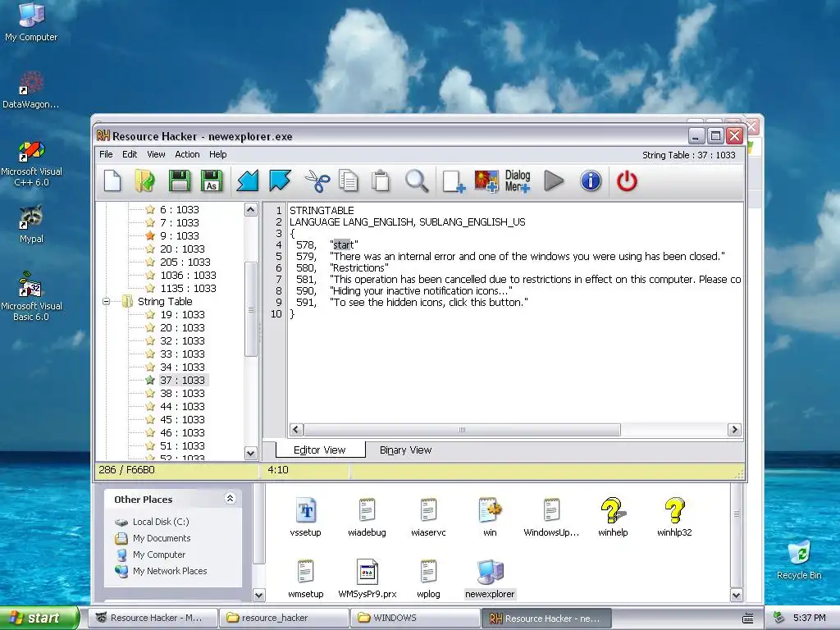Viewport: 840px width, 630px height.
Task: Click the tree panel scroll up arrow
Action: pos(251,209)
